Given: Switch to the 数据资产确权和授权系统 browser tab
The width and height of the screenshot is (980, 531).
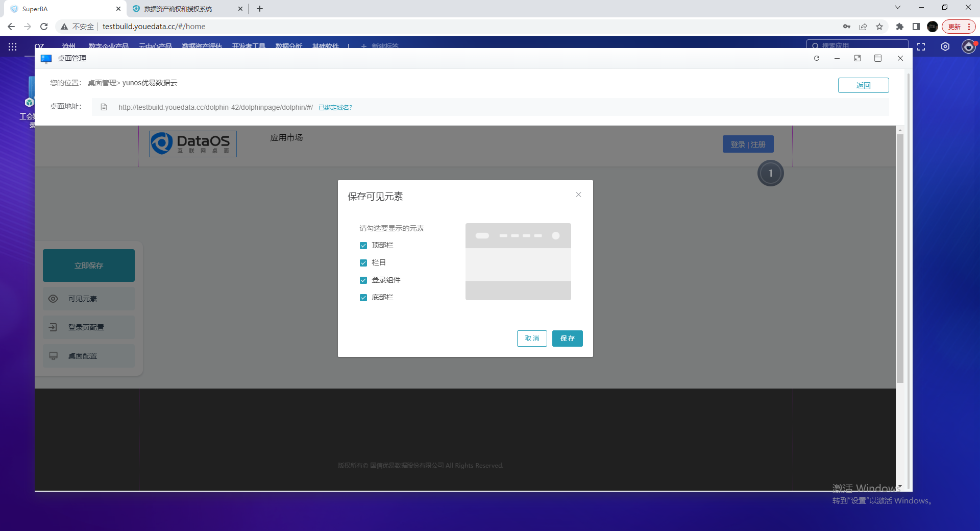Looking at the screenshot, I should 187,9.
